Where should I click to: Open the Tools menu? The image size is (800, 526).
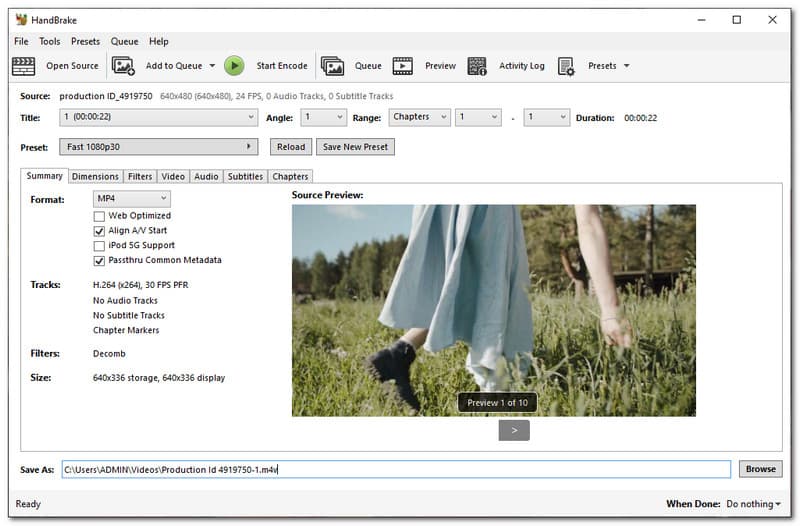[x=49, y=41]
